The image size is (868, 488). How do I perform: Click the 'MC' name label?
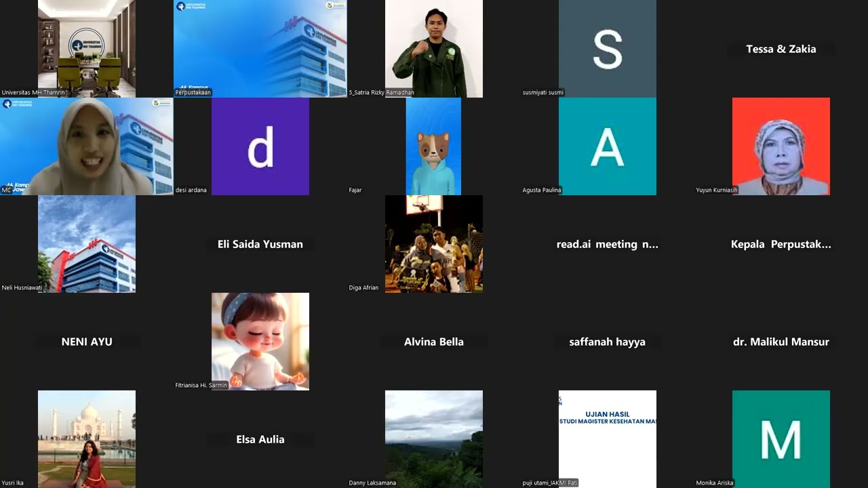(6, 190)
